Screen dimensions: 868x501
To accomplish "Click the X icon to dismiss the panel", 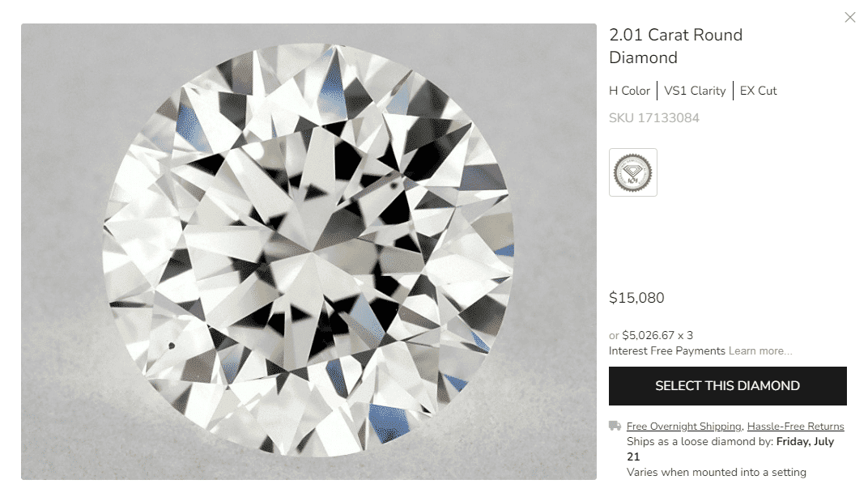I will click(850, 17).
